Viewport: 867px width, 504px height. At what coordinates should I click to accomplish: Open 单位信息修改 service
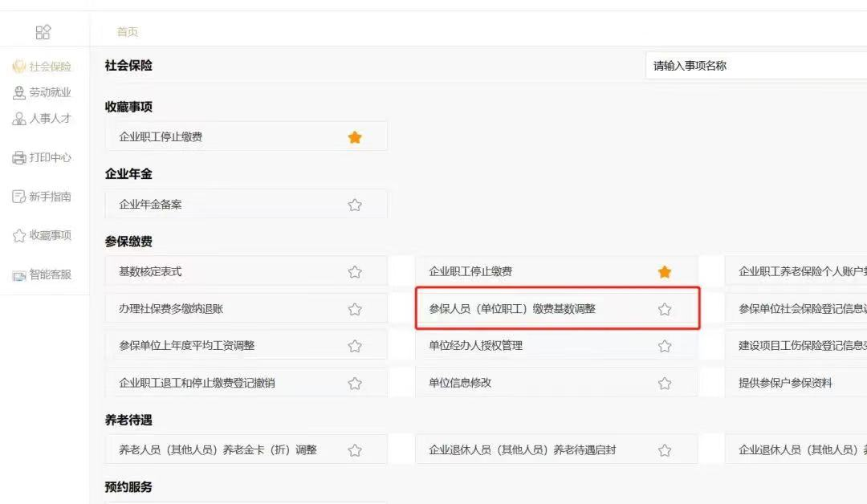click(460, 383)
